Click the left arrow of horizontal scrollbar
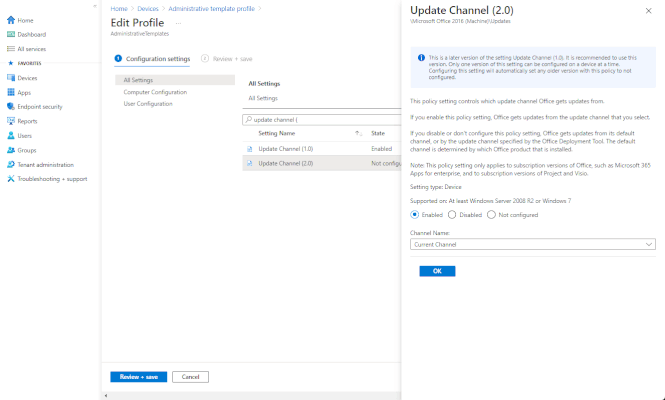The width and height of the screenshot is (665, 400). (106, 396)
